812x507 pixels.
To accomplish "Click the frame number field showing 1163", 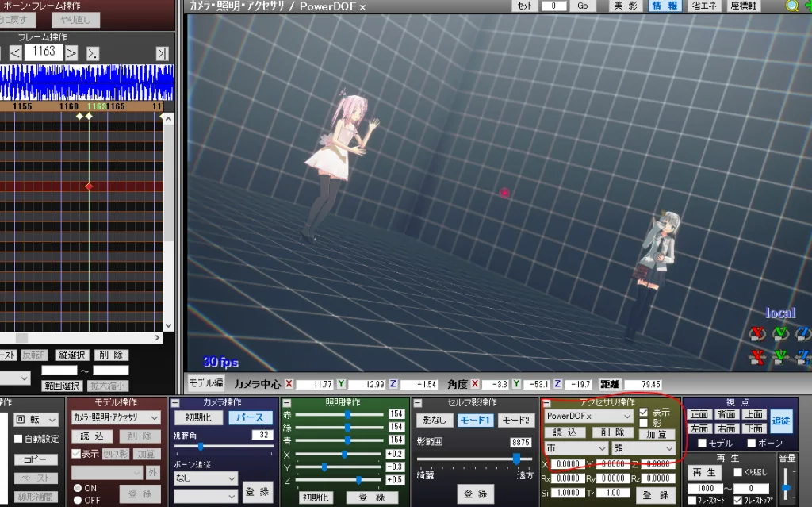I will click(x=44, y=52).
